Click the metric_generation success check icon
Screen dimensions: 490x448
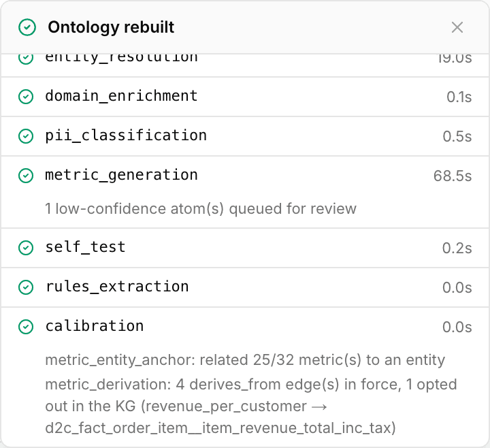26,176
